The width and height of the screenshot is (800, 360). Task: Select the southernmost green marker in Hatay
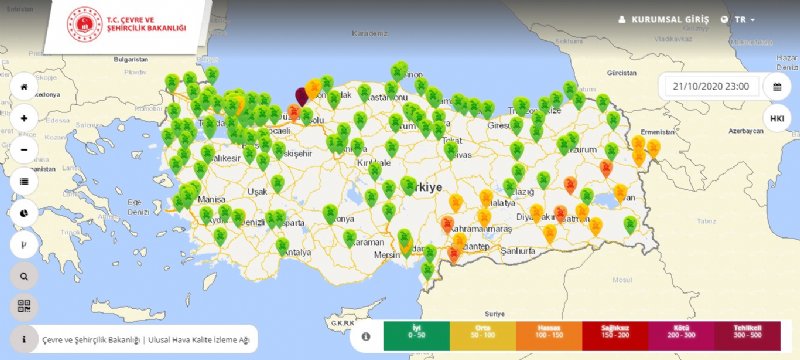(x=428, y=270)
